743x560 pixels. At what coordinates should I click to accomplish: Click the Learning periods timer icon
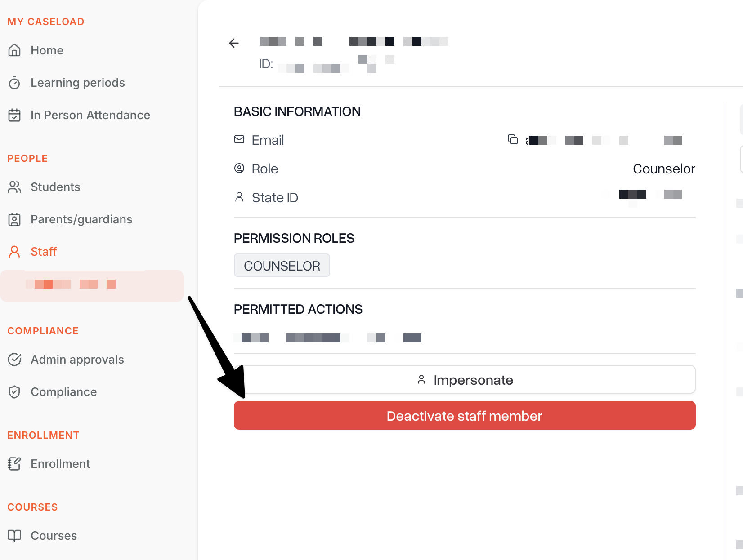[14, 83]
